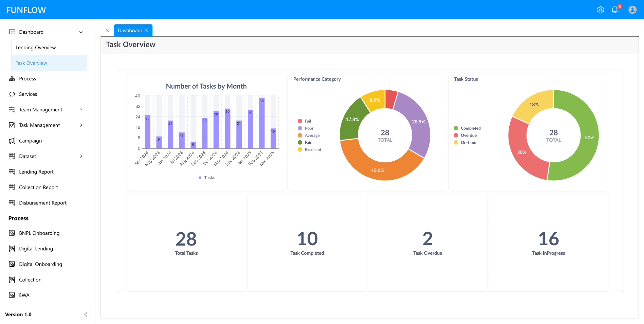Toggle the Tasks series legend
This screenshot has width=644, height=324.
point(207,178)
